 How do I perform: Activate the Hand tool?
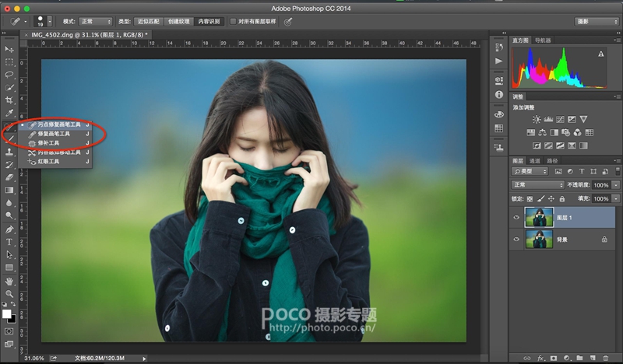[9, 280]
